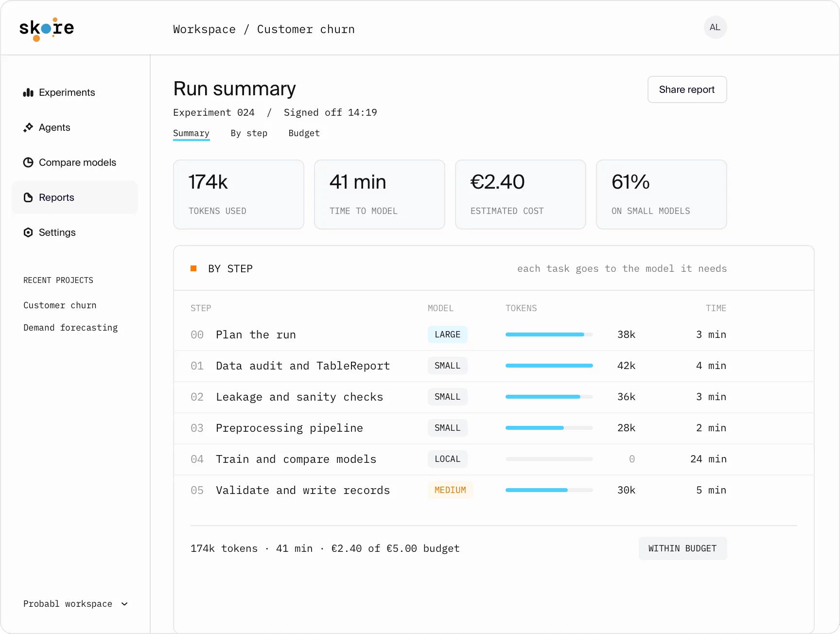Screen dimensions: 840x634
Task: Click the WITHIN BUDGET badge
Action: tap(682, 548)
